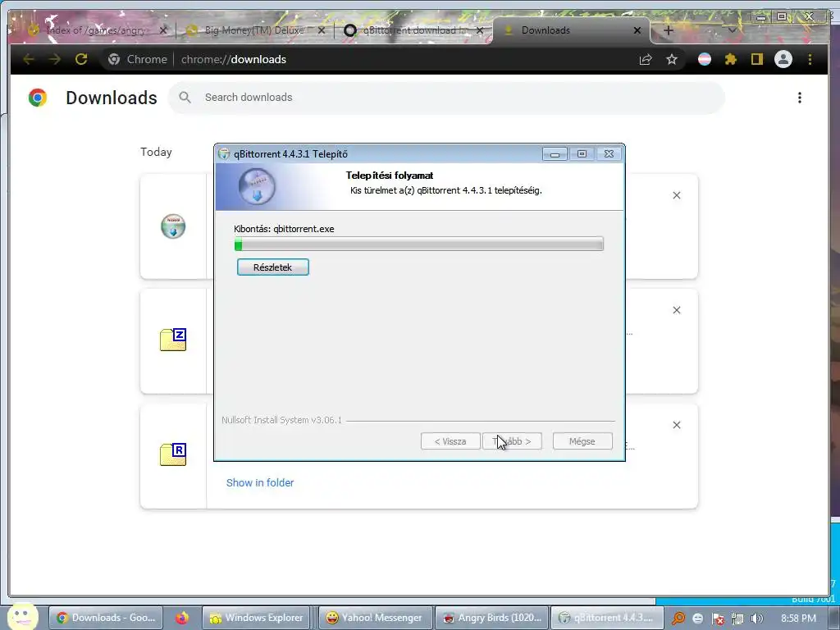Remove the first download with installer icon
840x630 pixels.
(x=677, y=195)
